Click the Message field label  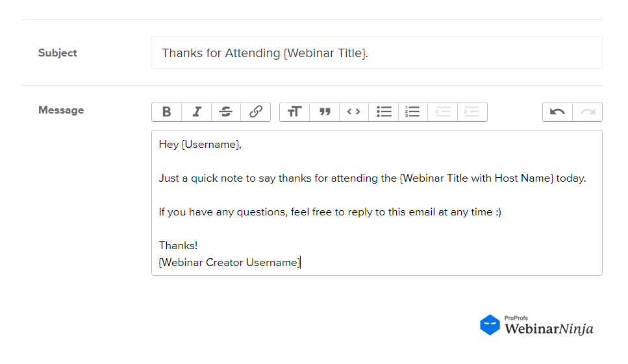coord(61,110)
